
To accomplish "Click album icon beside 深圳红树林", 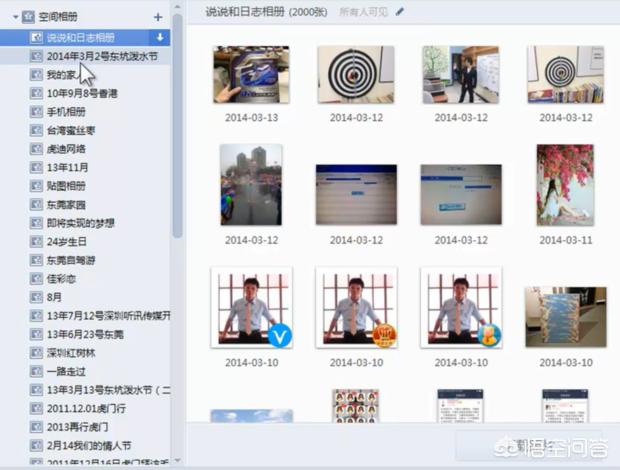I will point(36,353).
